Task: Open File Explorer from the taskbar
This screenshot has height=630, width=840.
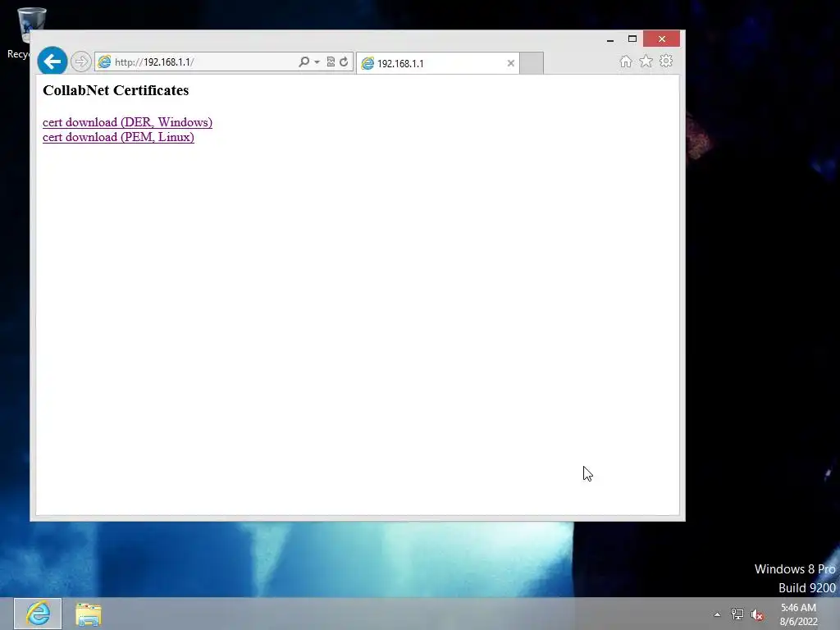Action: (x=89, y=614)
